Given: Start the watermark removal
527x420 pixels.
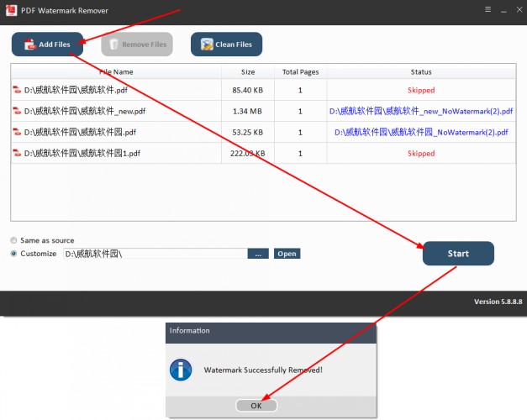Looking at the screenshot, I should tap(458, 254).
